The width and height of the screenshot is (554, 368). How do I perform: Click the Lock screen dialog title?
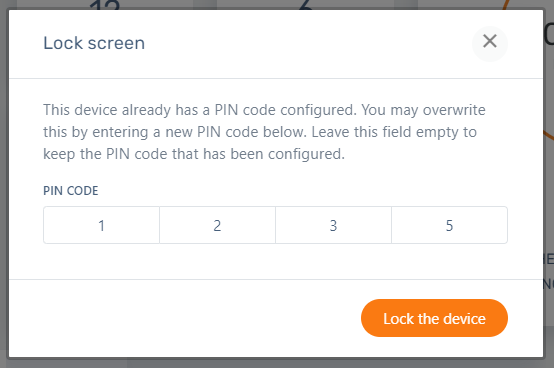click(x=94, y=43)
